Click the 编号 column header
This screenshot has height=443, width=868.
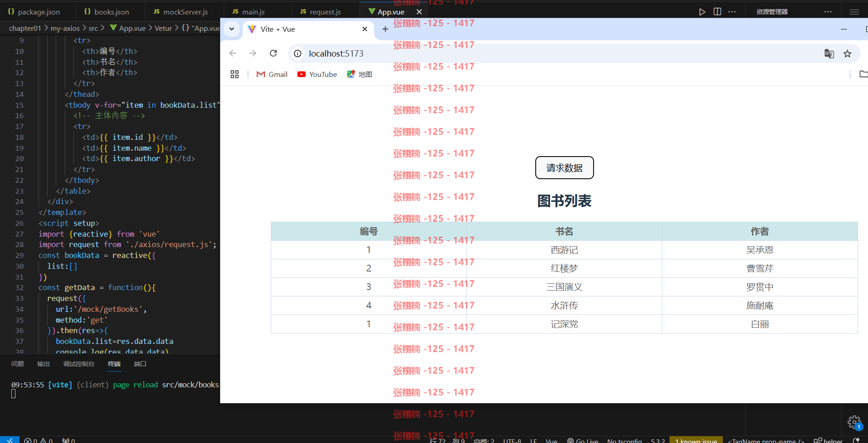(x=368, y=231)
